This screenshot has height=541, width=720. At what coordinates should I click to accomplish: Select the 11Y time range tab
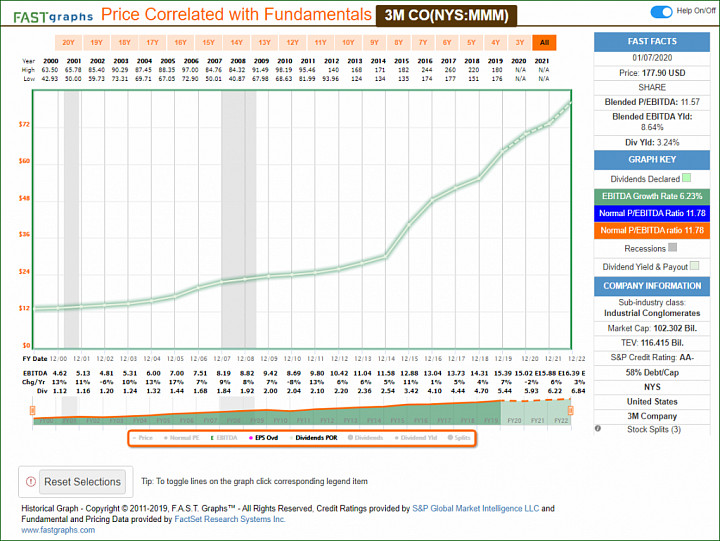coord(321,43)
